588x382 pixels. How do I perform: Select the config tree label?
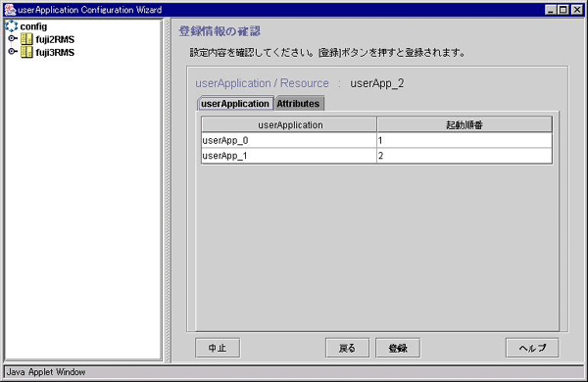[33, 26]
